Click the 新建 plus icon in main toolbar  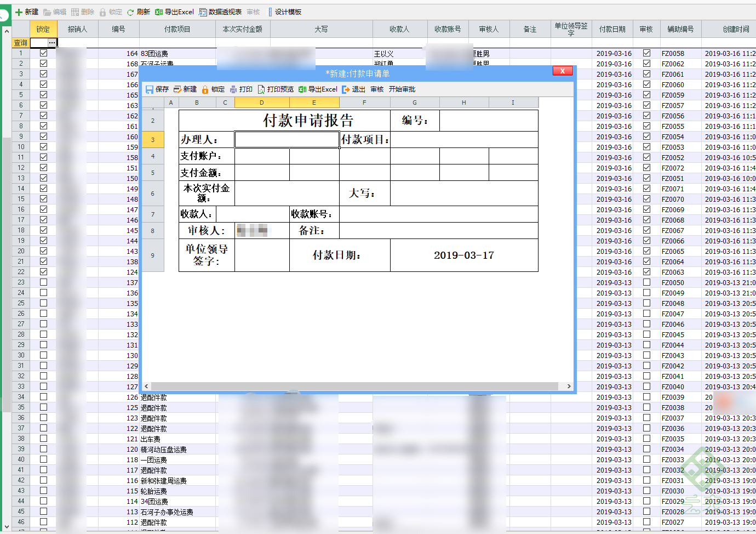(x=19, y=12)
